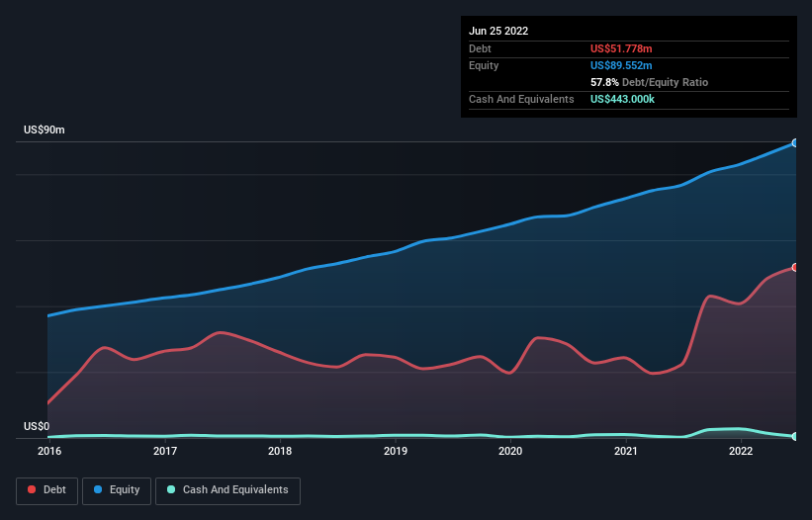The image size is (812, 520).
Task: Click the Jun 25 2022 tooltip date
Action: tap(498, 31)
